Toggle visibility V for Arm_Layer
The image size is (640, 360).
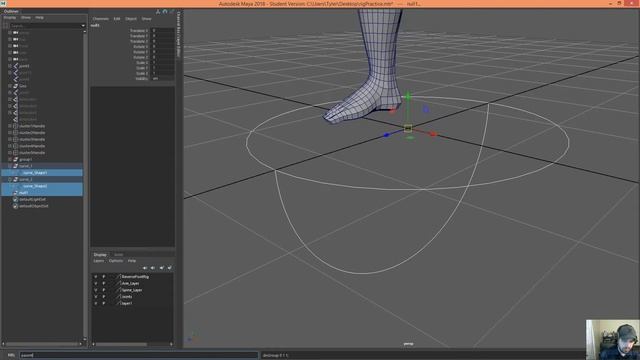(x=96, y=283)
